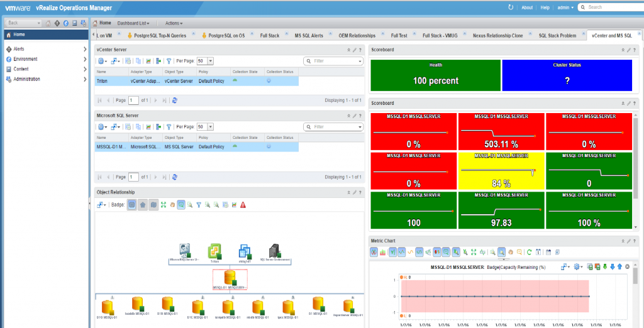Image resolution: width=644 pixels, height=328 pixels.
Task: Expand the Administration section chevron
Action: pos(85,79)
